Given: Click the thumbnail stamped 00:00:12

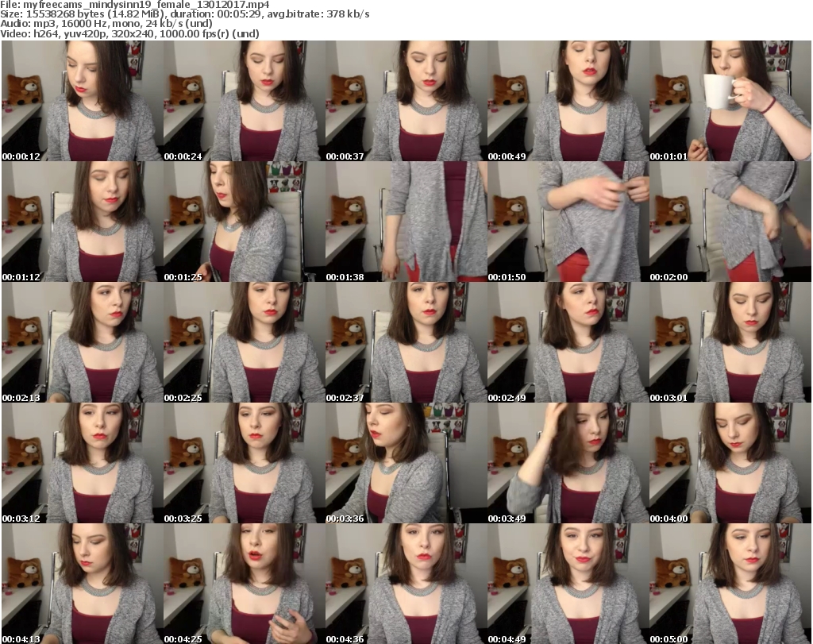Looking at the screenshot, I should [x=83, y=101].
